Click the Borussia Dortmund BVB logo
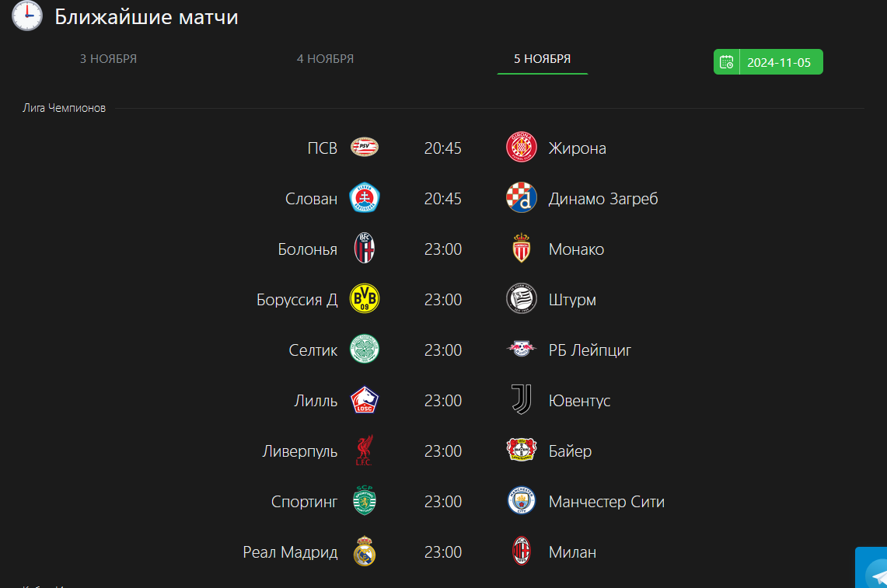This screenshot has height=588, width=887. pyautogui.click(x=364, y=299)
